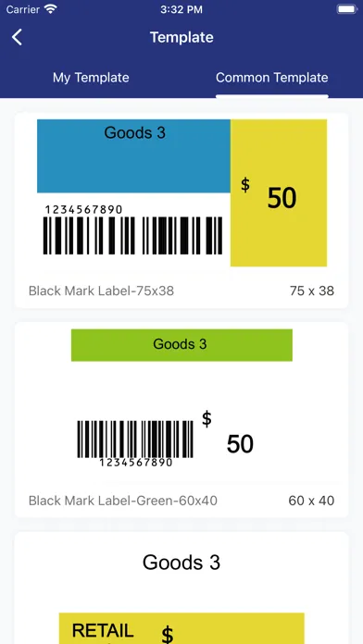Tap the green Goods 3 header bar
Viewport: 363px width, 644px height.
[x=181, y=345]
